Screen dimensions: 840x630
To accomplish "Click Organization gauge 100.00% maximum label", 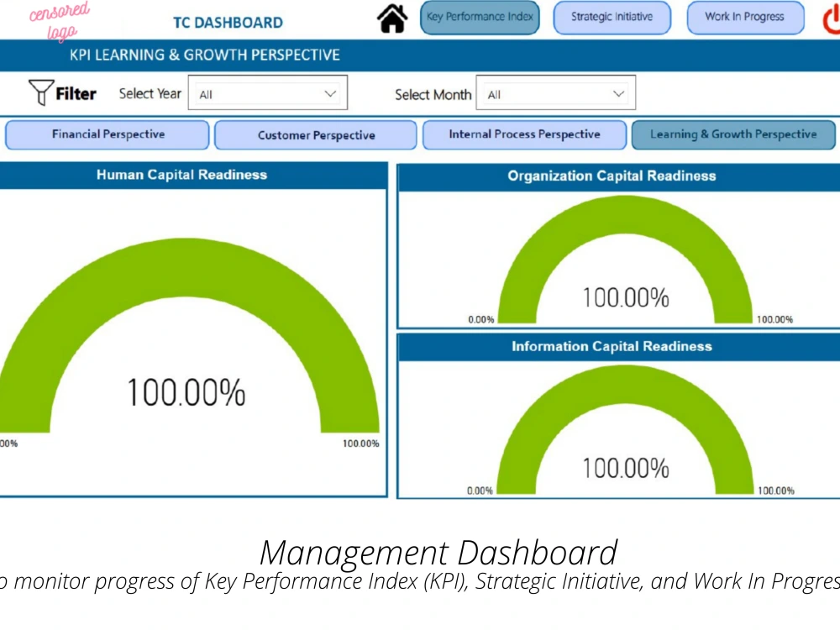I will 774,320.
